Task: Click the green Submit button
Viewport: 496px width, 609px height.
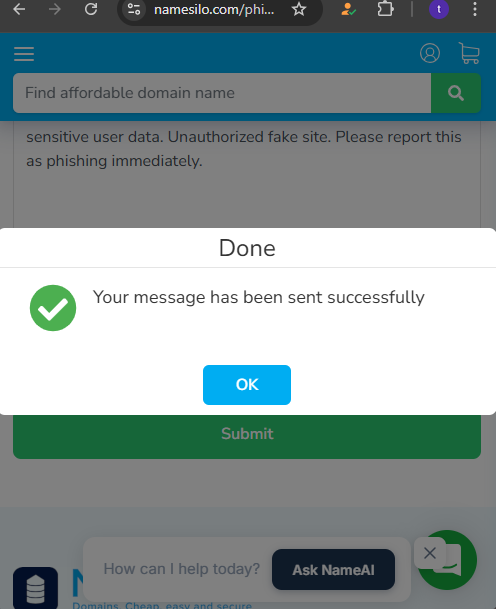Action: pyautogui.click(x=247, y=437)
